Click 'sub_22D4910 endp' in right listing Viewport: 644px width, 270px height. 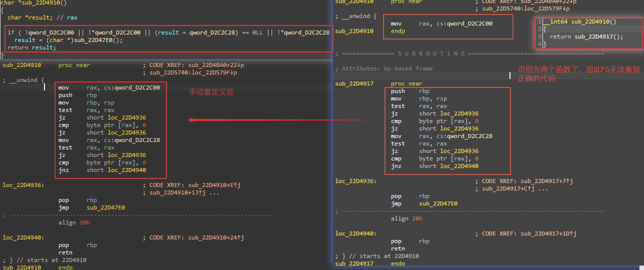click(x=370, y=31)
